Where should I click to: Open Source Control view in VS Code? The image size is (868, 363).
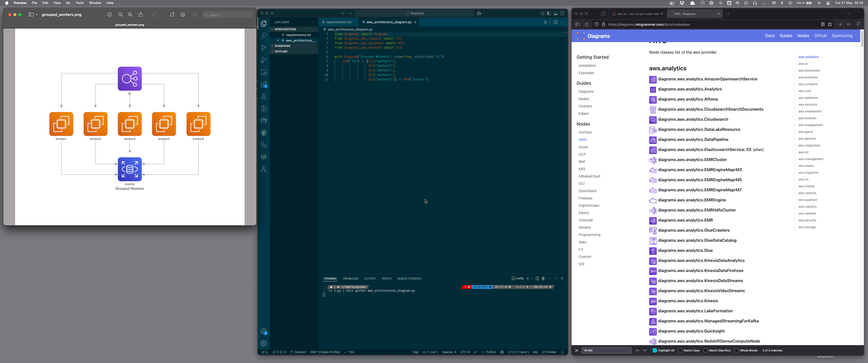click(263, 48)
